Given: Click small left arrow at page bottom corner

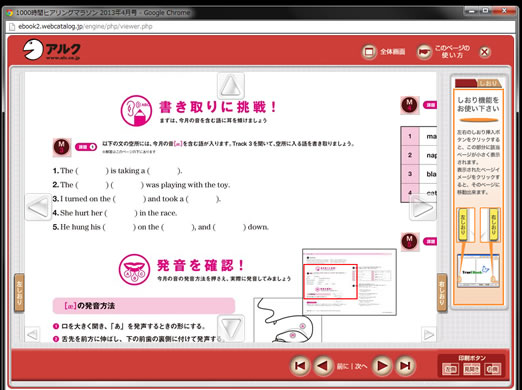Looking at the screenshot, I should (x=32, y=334).
